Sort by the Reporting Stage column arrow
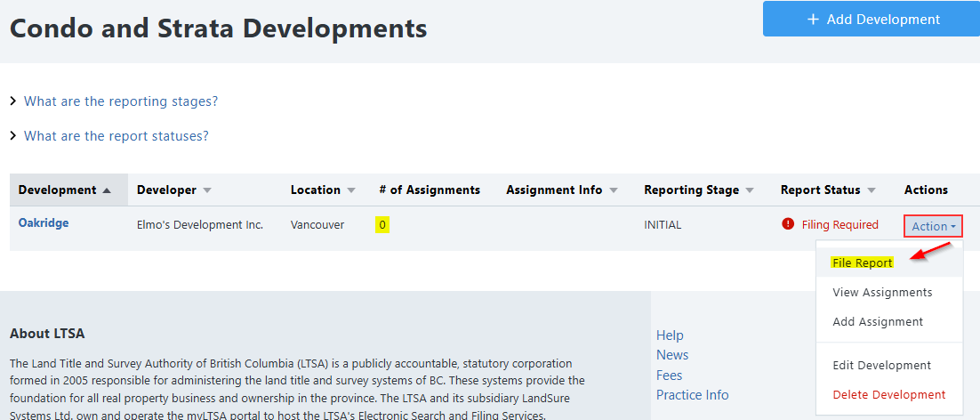The image size is (980, 420). (x=749, y=190)
